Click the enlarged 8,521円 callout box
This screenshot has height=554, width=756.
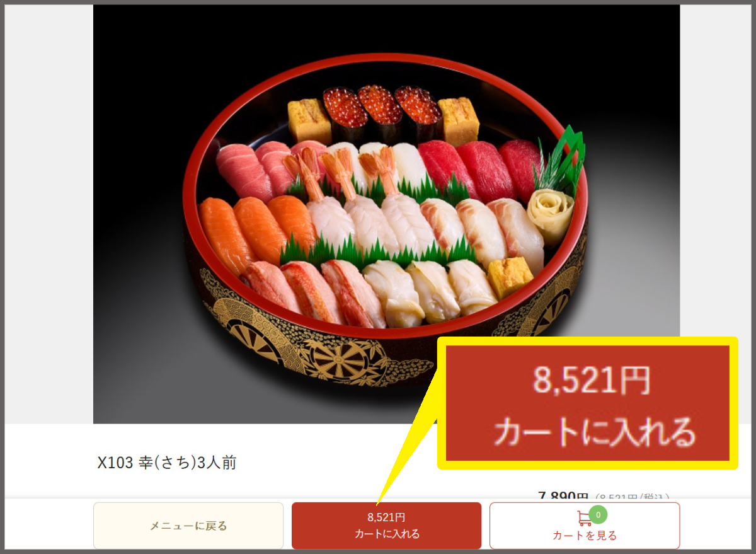(x=587, y=403)
